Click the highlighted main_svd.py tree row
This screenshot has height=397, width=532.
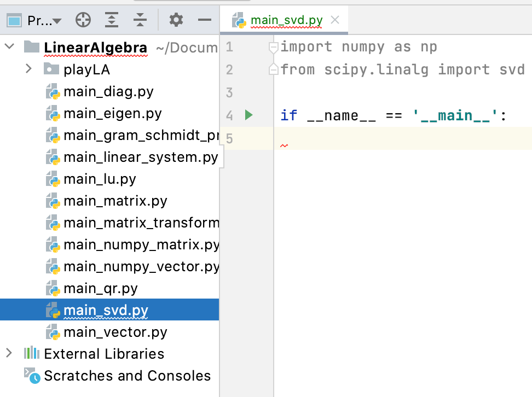click(x=109, y=310)
